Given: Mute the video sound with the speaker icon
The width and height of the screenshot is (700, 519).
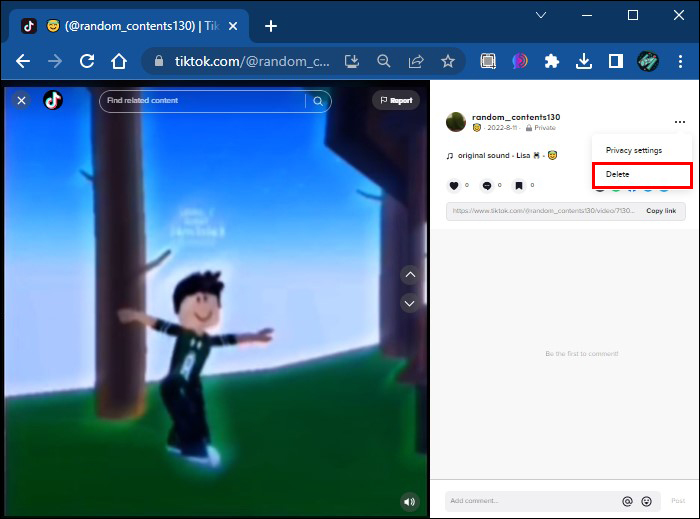Looking at the screenshot, I should [x=409, y=502].
